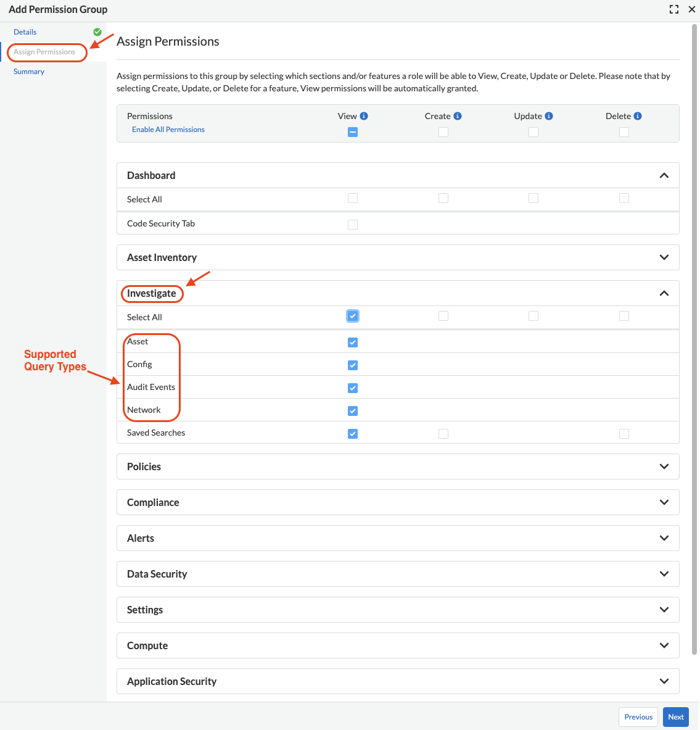Click the Delete column info icon
Image resolution: width=700 pixels, height=730 pixels.
pyautogui.click(x=638, y=116)
